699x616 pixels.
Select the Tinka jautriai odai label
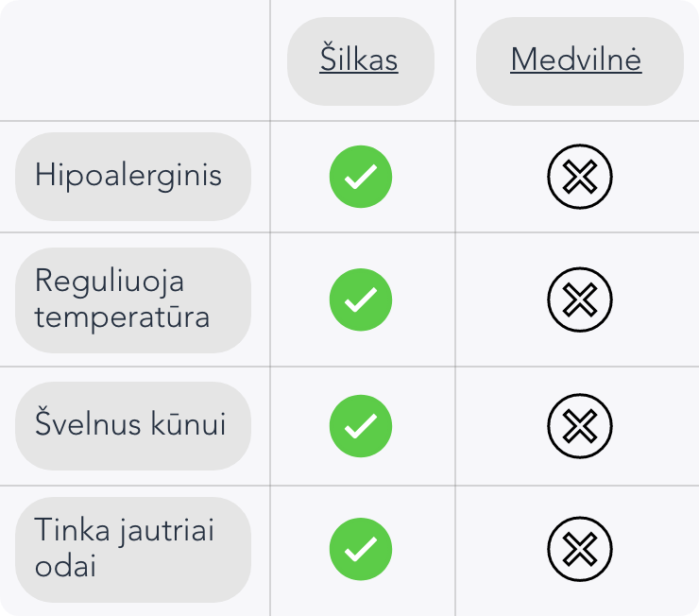125,548
